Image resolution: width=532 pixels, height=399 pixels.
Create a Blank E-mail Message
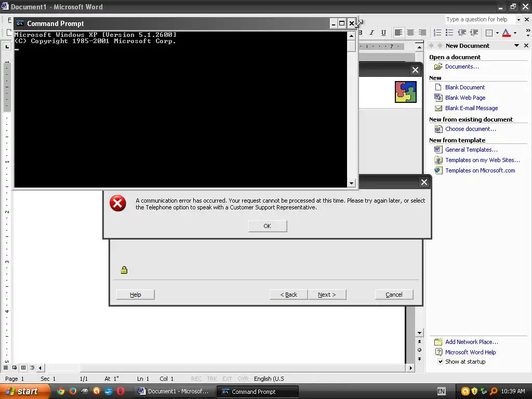[x=471, y=108]
